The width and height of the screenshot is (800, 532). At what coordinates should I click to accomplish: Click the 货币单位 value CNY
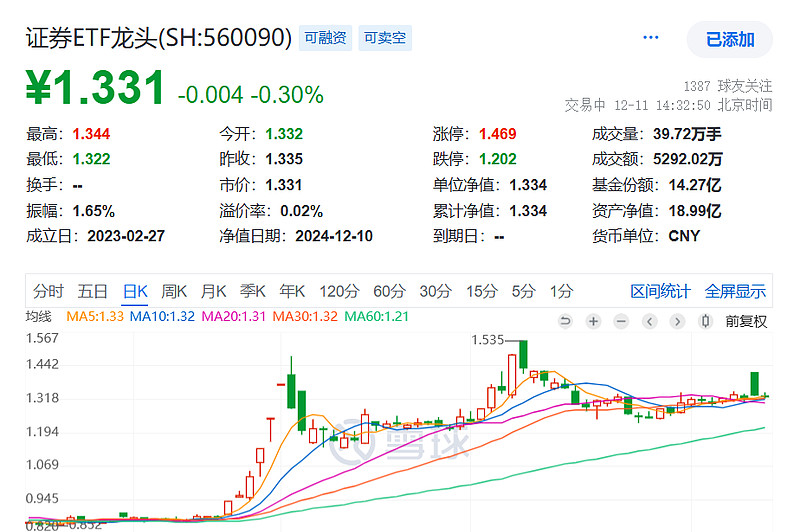(684, 236)
